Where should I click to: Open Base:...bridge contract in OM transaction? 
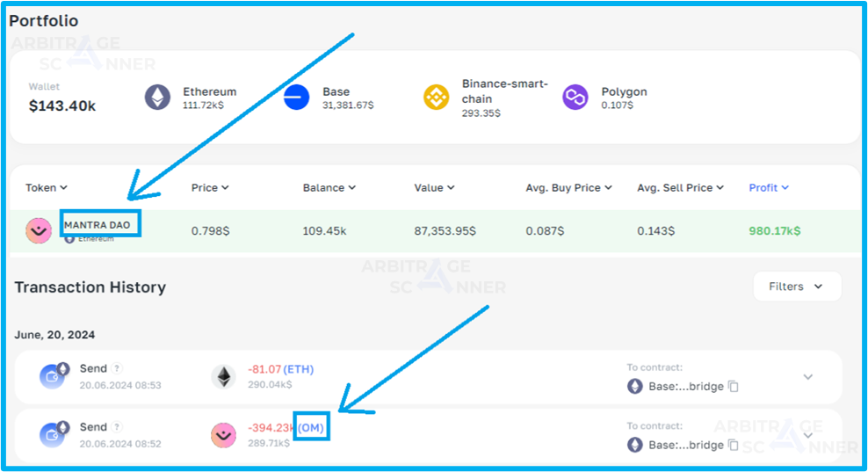click(x=686, y=445)
